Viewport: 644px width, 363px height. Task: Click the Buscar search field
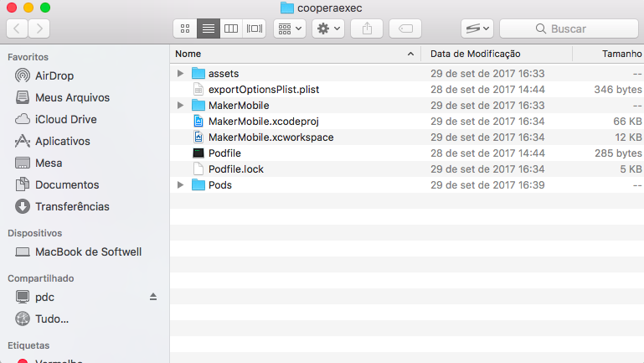[569, 29]
